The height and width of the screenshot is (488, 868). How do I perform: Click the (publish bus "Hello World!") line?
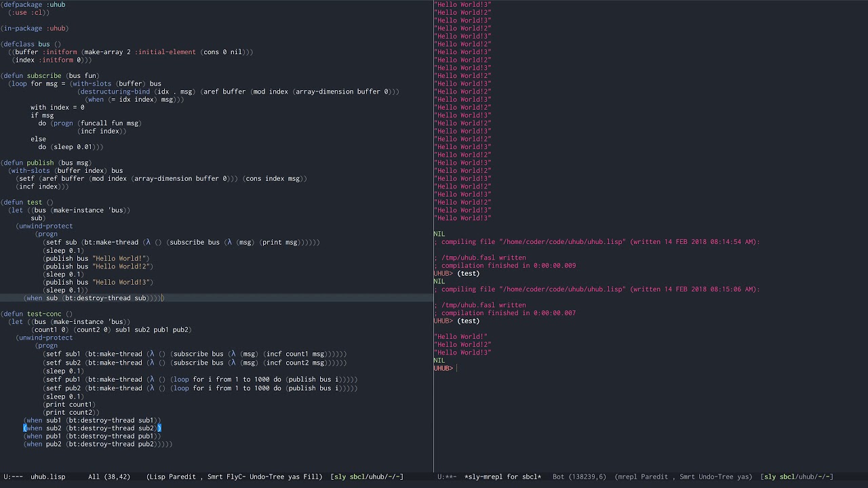point(96,259)
